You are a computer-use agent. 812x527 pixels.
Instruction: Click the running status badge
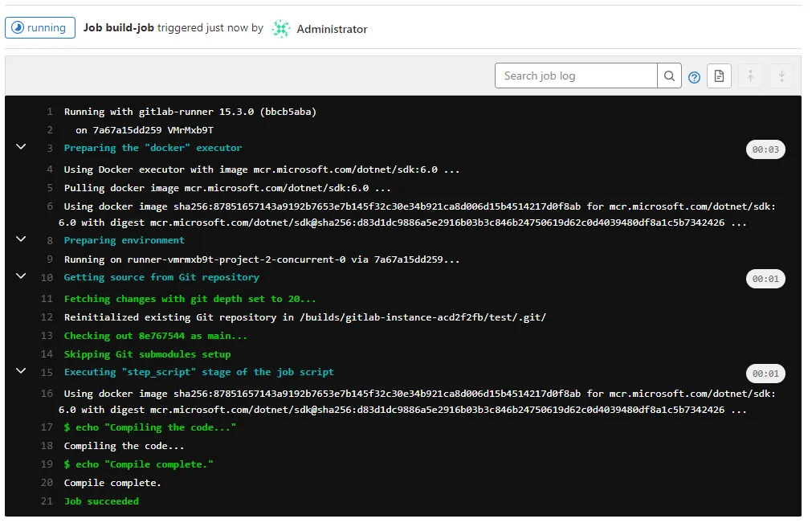[x=40, y=28]
